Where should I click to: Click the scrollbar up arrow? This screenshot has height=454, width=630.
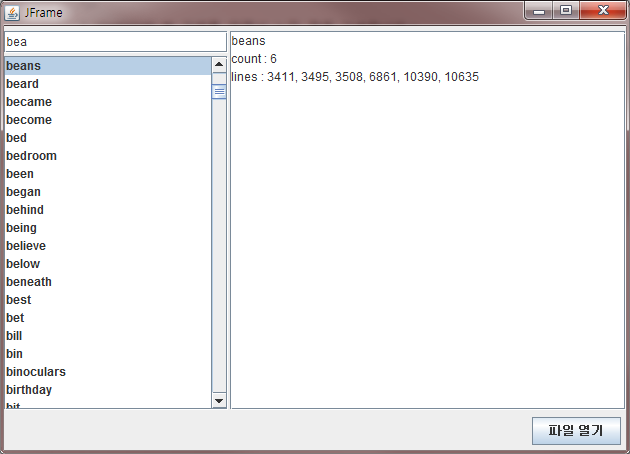pyautogui.click(x=219, y=65)
